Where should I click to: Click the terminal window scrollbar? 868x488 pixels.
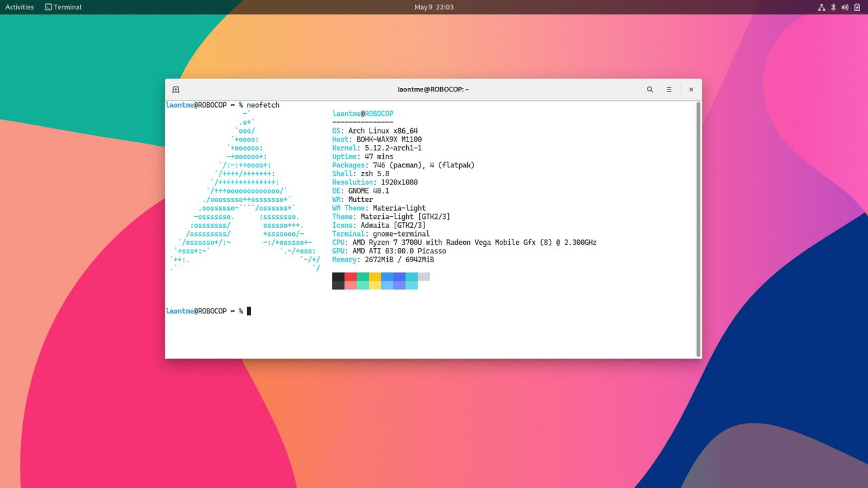698,229
